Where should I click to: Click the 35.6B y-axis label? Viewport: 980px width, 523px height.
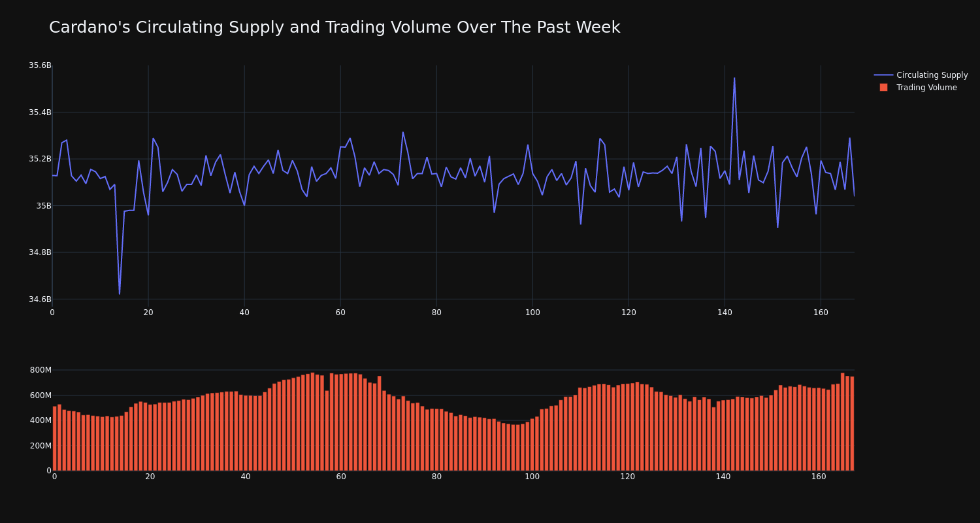(40, 65)
